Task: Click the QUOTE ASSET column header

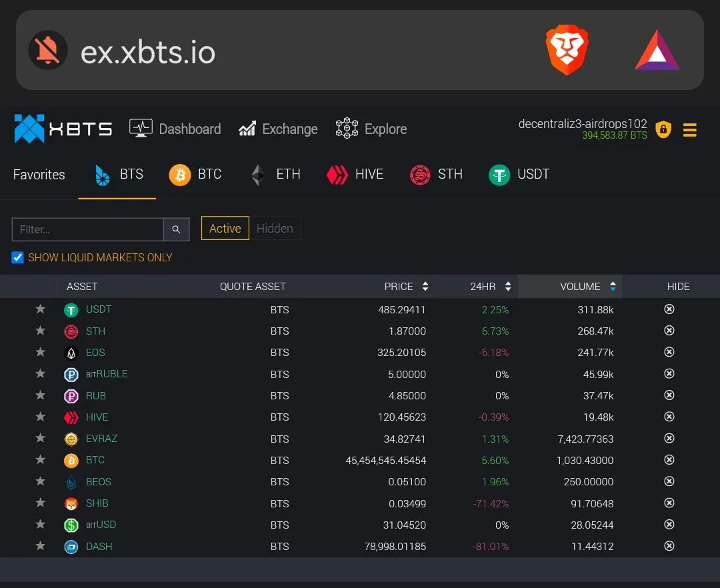Action: coord(253,287)
